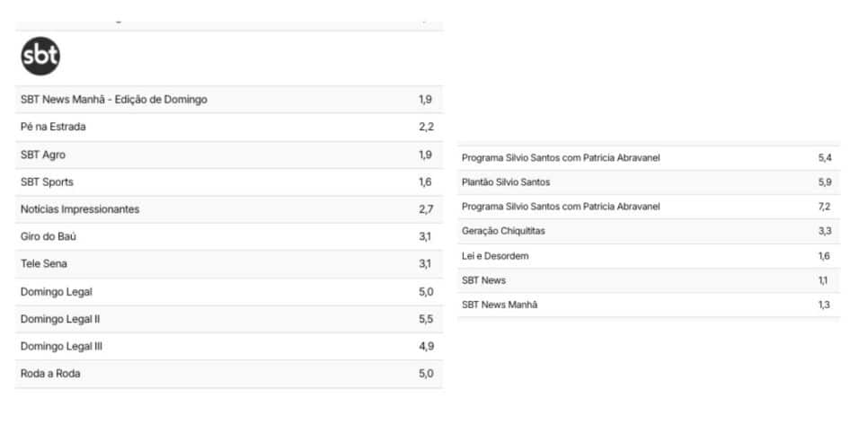Click the Programa Silvio Santos row rated 7,2
The width and height of the screenshot is (868, 434).
tap(649, 207)
